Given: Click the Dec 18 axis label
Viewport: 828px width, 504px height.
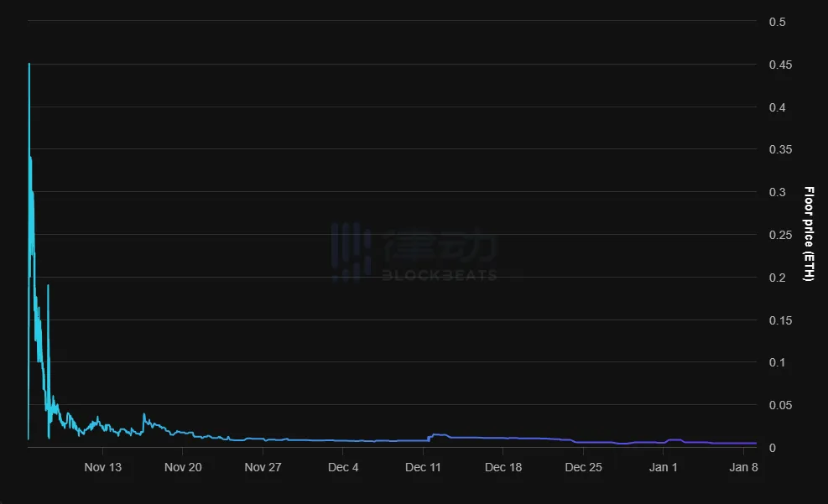Looking at the screenshot, I should click(503, 467).
